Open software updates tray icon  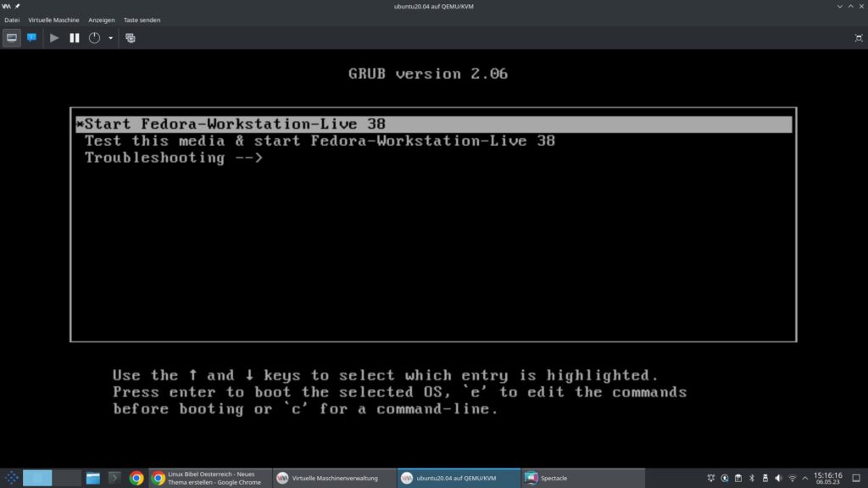[x=725, y=478]
